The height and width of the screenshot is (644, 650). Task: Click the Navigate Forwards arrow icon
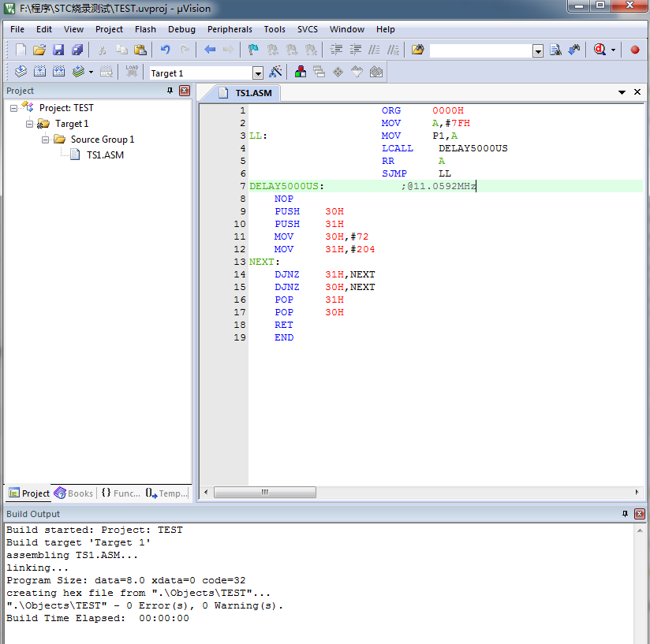[x=229, y=50]
